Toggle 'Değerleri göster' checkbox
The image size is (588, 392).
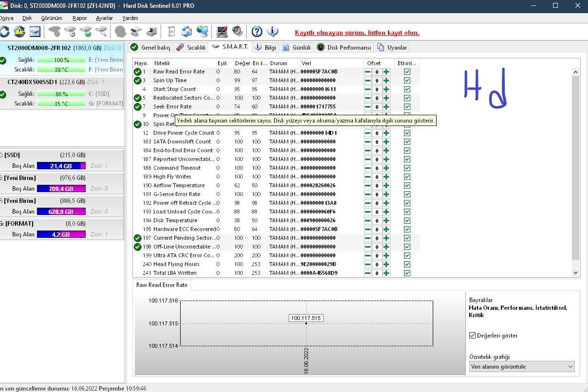[472, 336]
